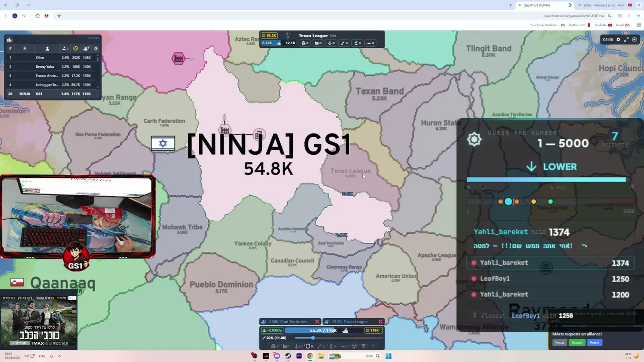644x362 pixels.
Task: Sort leaderboard by owned territory percent
Action: pyautogui.click(x=64, y=49)
